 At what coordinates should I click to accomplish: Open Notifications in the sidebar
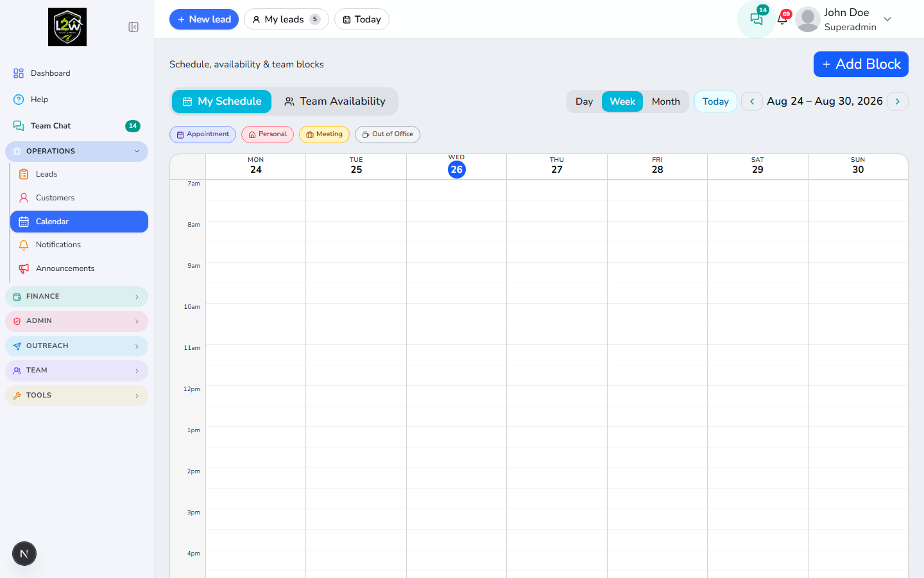pos(79,245)
